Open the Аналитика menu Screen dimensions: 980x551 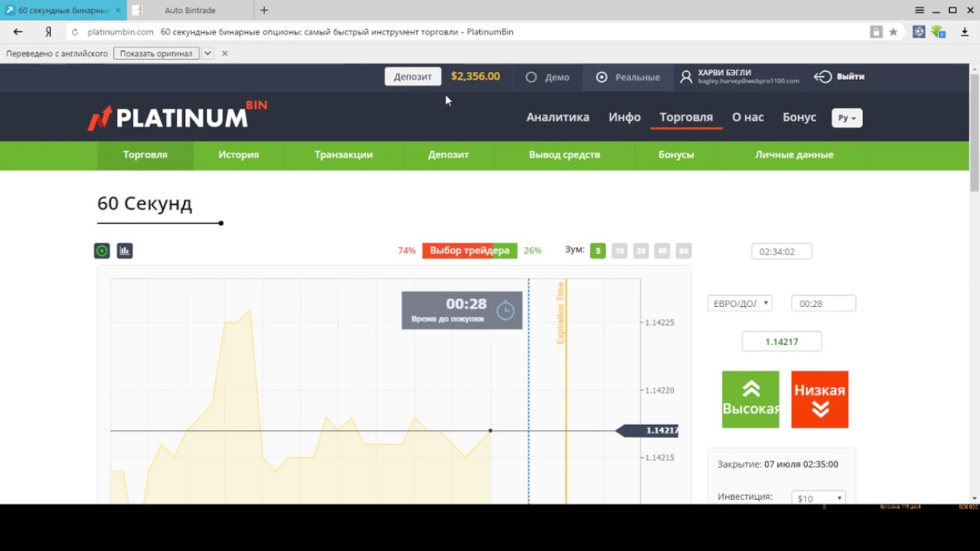[558, 117]
